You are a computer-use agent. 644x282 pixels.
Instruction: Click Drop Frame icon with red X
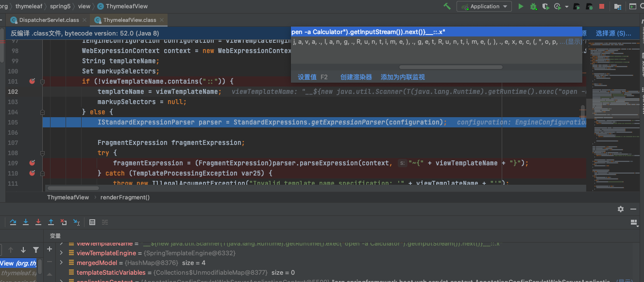pyautogui.click(x=64, y=222)
